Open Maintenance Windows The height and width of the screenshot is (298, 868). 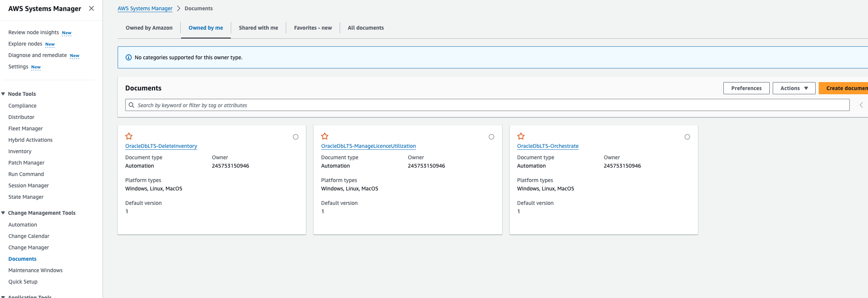[35, 270]
